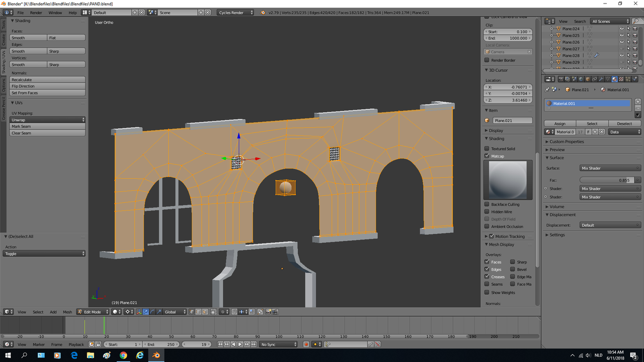Viewport: 644px width, 362px height.
Task: Open the All Scenes outliner dropdown
Action: point(611,21)
